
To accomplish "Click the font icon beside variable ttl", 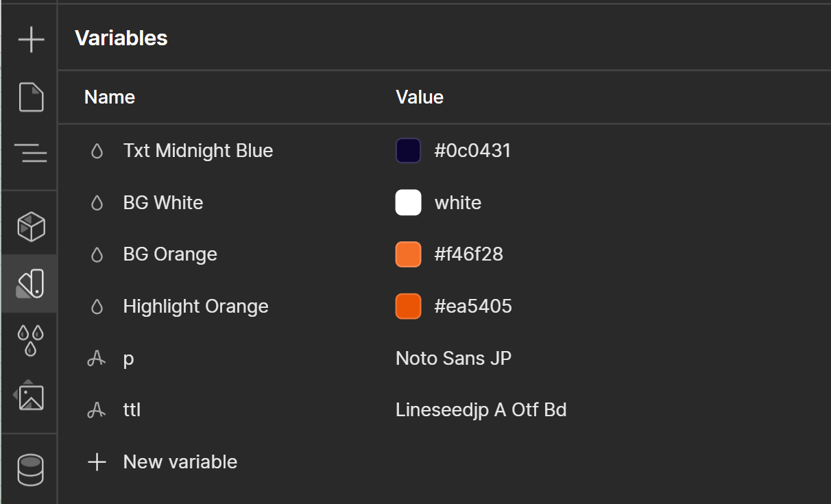I will (x=97, y=410).
